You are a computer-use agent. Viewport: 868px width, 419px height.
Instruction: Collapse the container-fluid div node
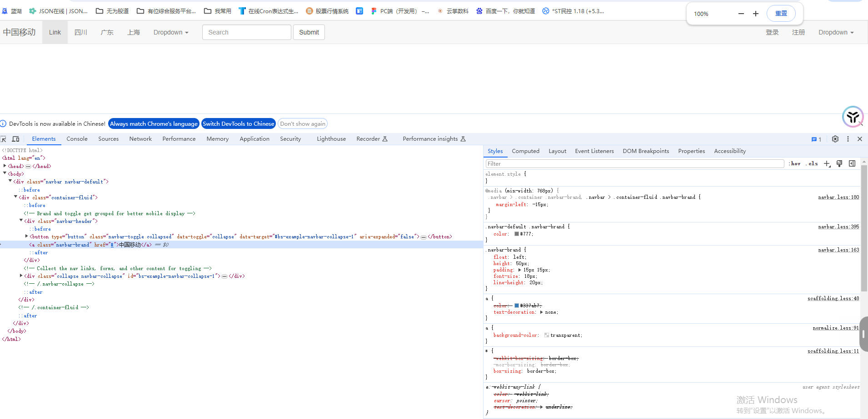[x=15, y=197]
